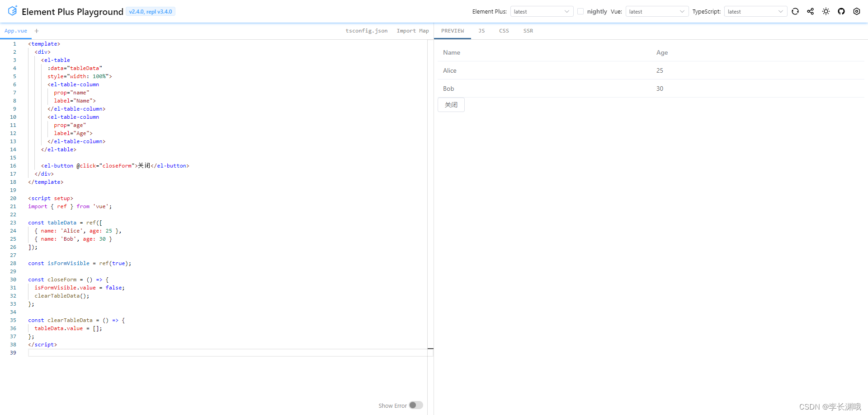The width and height of the screenshot is (868, 415).
Task: Click the tableData.value = [] line
Action: 68,328
